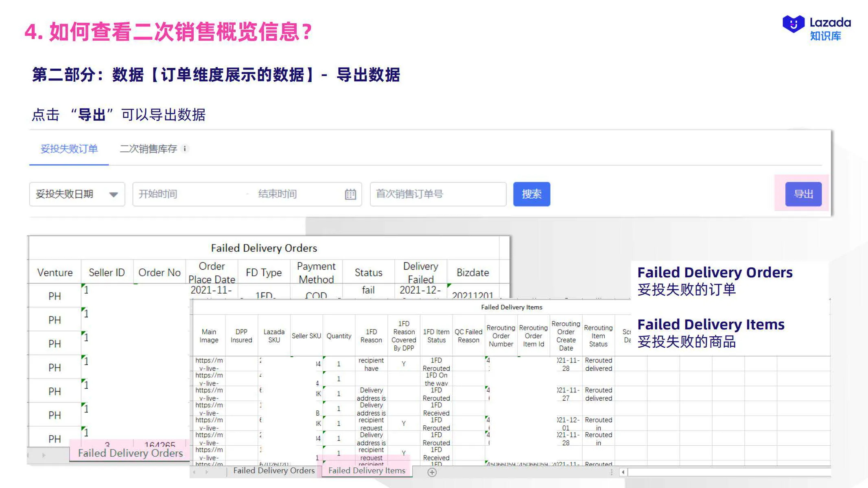Switch to the 二次销售库存 tab
Viewport: 868px width, 488px height.
click(149, 148)
